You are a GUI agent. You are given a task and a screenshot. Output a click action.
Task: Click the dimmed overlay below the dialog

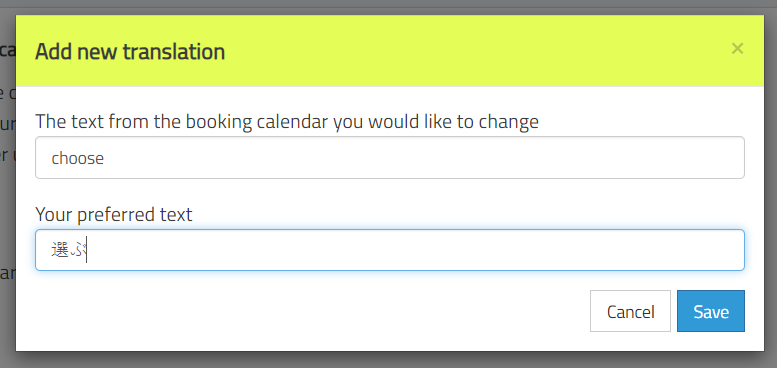click(389, 360)
